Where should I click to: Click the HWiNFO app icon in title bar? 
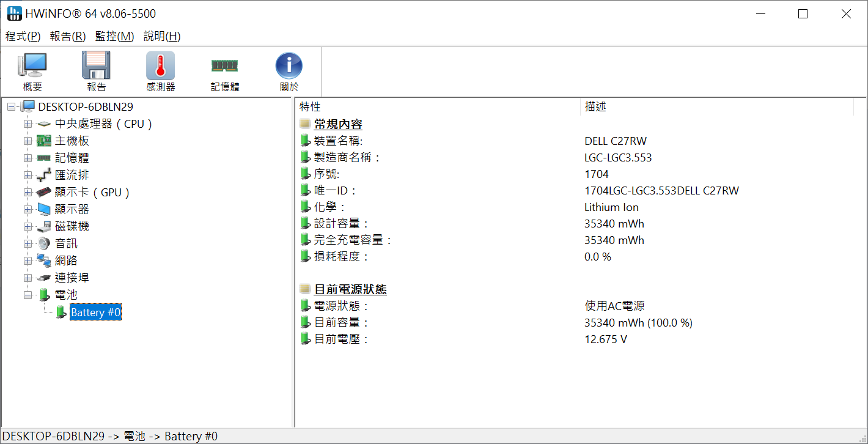click(14, 13)
